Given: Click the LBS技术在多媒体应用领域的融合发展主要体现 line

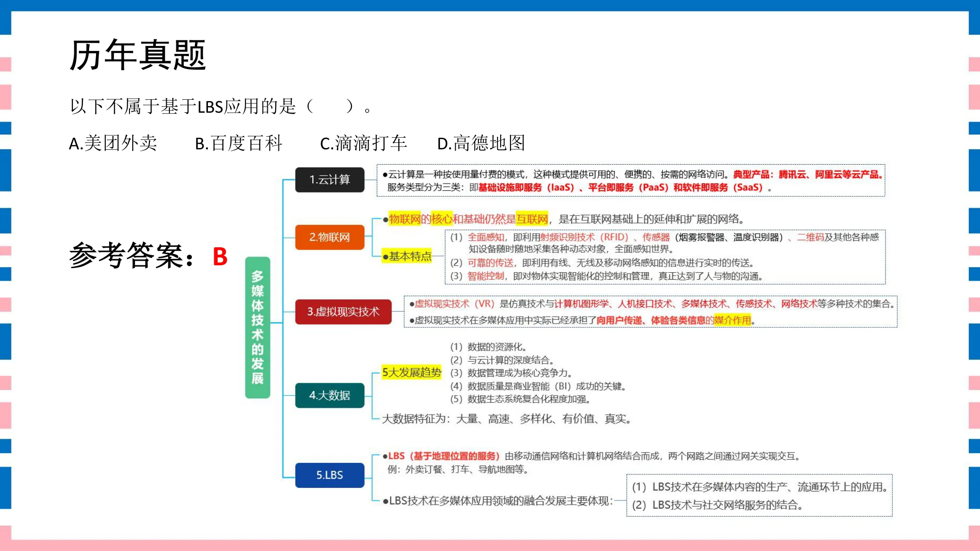Looking at the screenshot, I should click(498, 501).
